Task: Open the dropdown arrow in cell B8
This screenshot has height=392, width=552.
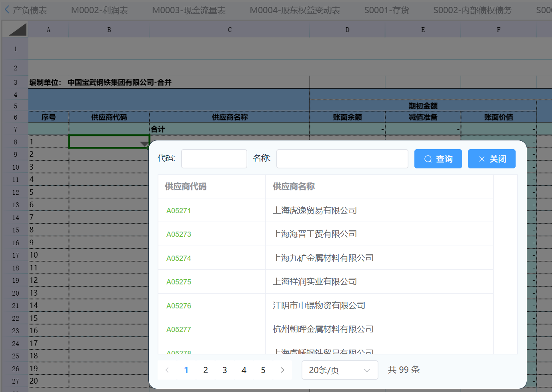Action: click(144, 144)
